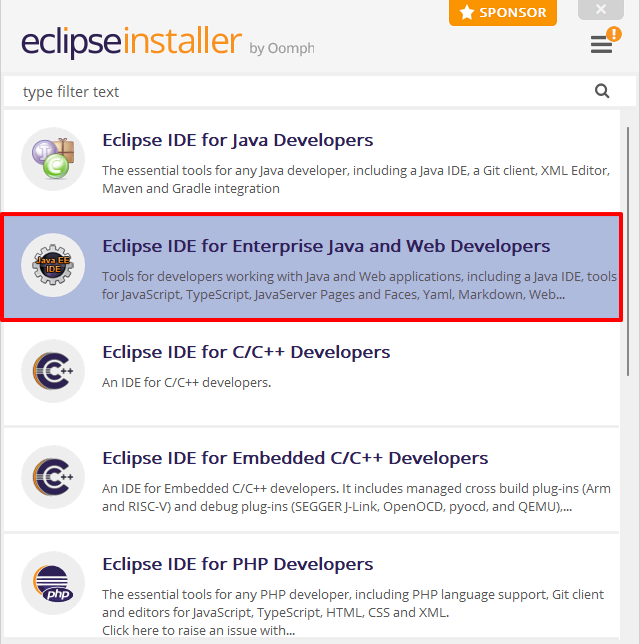Click description 'The essential tools for any PHP developer'
640x644 pixels.
pos(353,603)
